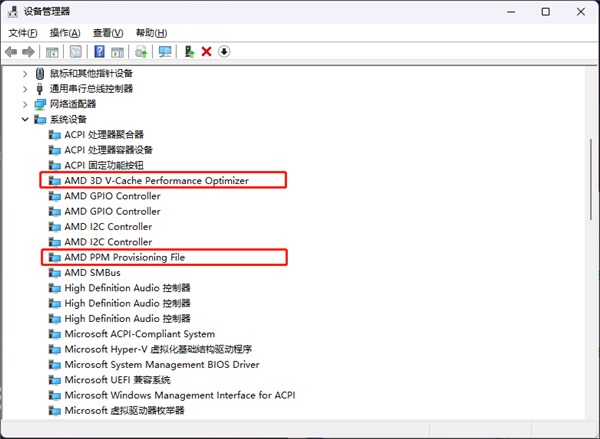Viewport: 600px width, 439px height.
Task: Select Microsoft 虚拟驱动器枚举器 device
Action: (116, 410)
